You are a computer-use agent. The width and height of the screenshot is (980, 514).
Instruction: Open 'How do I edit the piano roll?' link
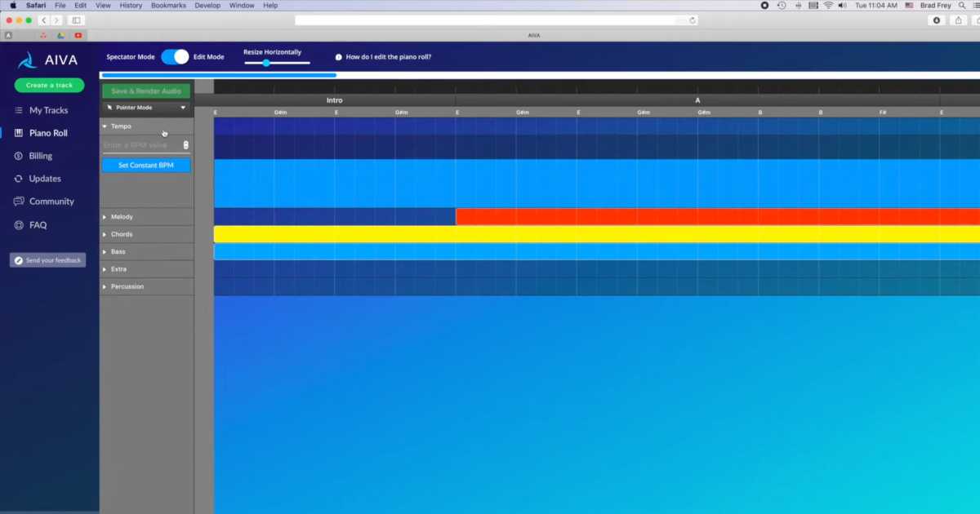(x=389, y=57)
